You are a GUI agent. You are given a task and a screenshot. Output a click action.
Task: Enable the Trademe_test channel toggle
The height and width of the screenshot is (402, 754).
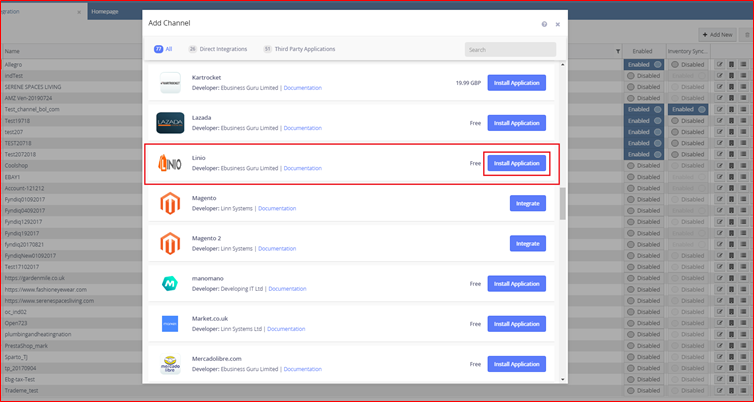click(x=644, y=390)
